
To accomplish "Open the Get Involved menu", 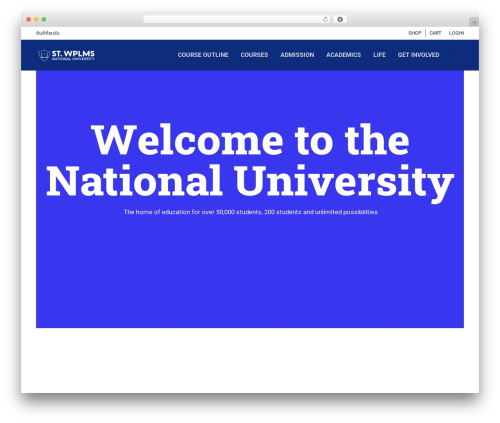I will [418, 55].
